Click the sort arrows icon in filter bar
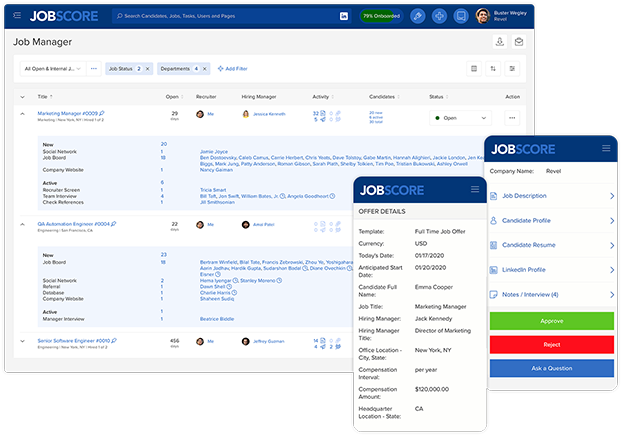624x436 pixels. click(x=493, y=69)
